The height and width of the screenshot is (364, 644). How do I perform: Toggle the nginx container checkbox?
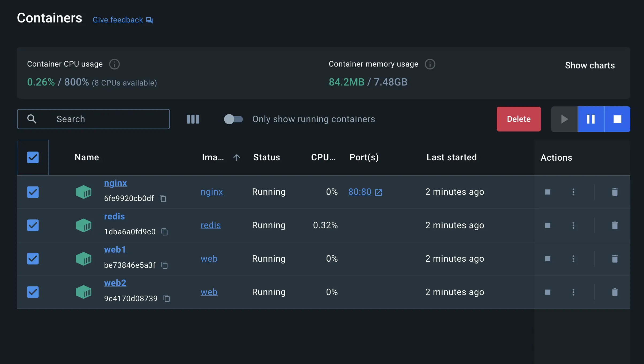[33, 192]
